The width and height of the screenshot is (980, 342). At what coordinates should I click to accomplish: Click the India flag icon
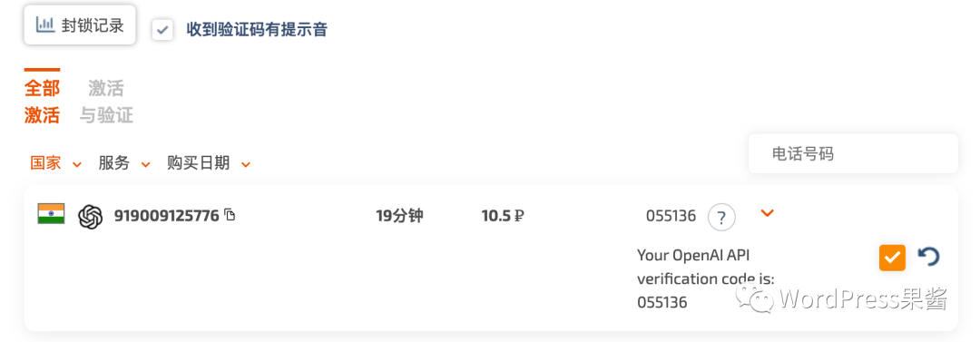[x=51, y=214]
